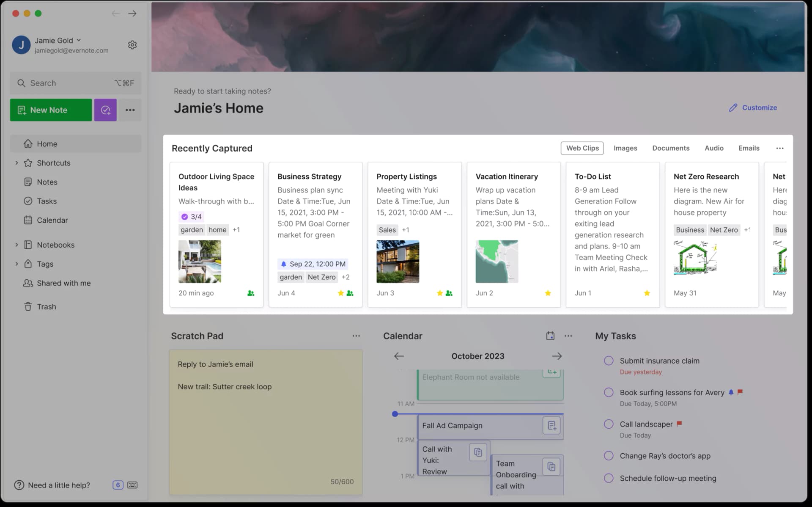Viewport: 812px width, 507px height.
Task: Click the 3/4 progress badge on Outdoor Living Space
Action: (192, 216)
